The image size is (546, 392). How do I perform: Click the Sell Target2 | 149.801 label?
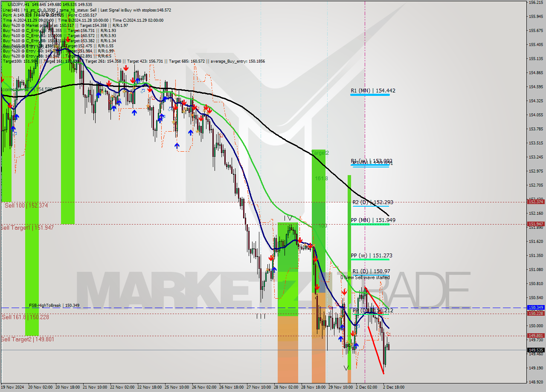tap(27, 339)
